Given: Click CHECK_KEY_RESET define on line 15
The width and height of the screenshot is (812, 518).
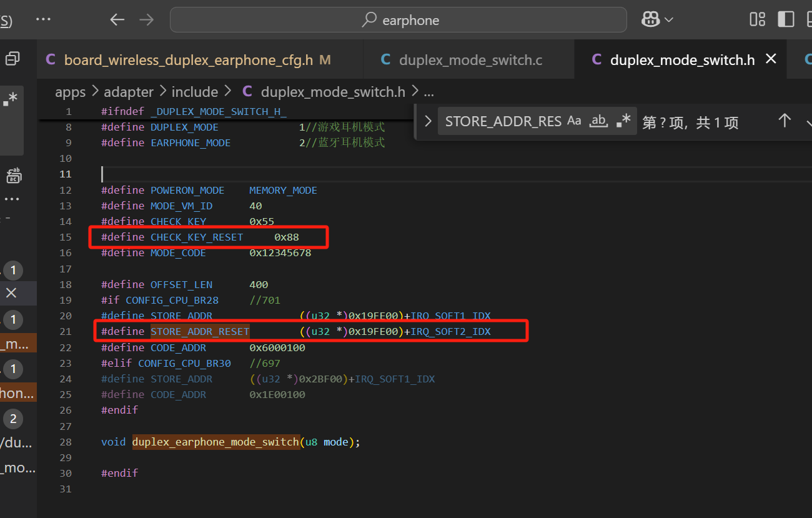Looking at the screenshot, I should (197, 237).
